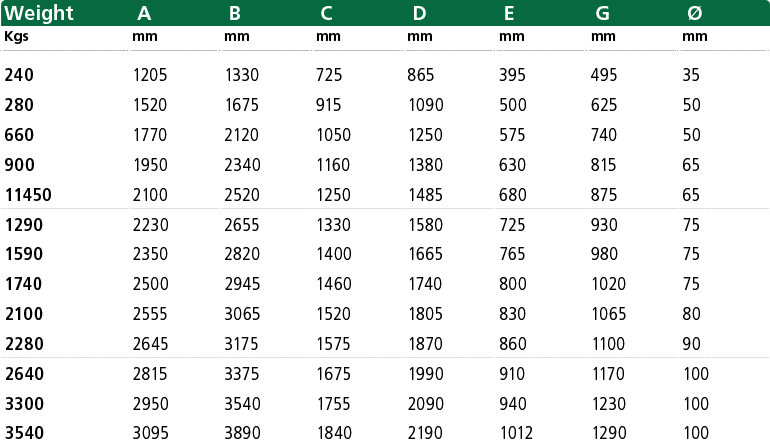The image size is (770, 444).
Task: Click value 1755 in the 3300 row
Action: (333, 404)
